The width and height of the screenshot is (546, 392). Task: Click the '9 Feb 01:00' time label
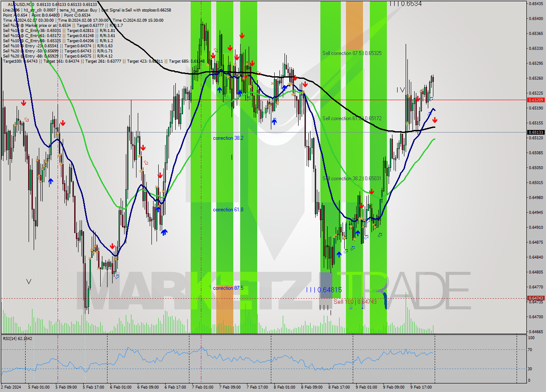[x=366, y=387]
